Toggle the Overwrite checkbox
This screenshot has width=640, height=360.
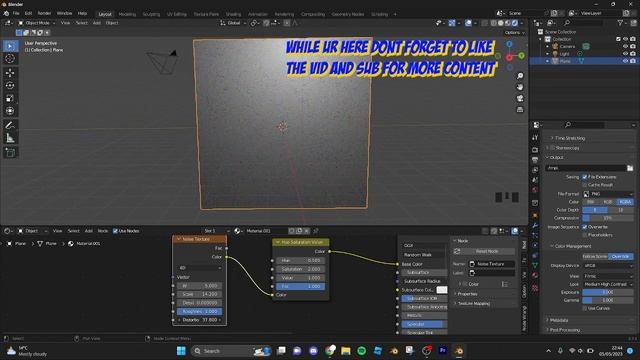pyautogui.click(x=585, y=227)
